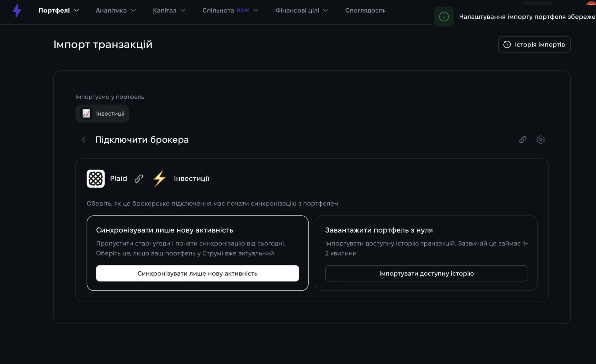Select the Синхронізувати лише нову активність option card
Screen dimensions: 596x364
(x=197, y=253)
